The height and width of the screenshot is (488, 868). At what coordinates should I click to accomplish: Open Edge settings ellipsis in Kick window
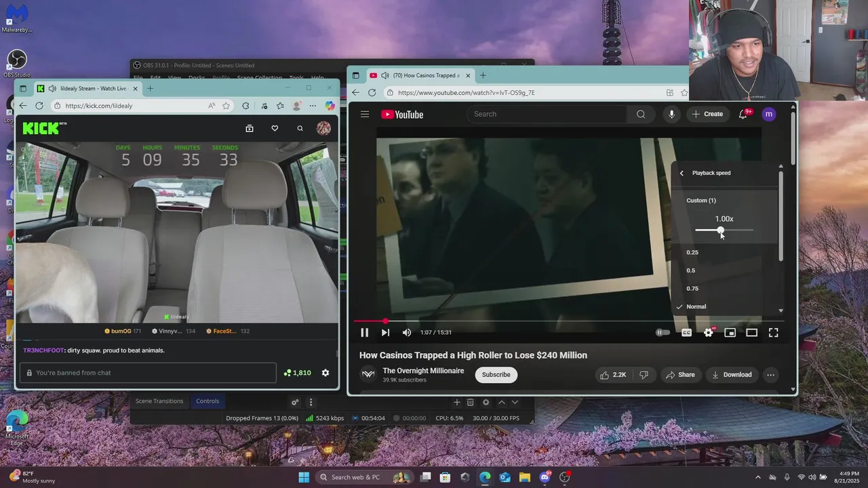point(313,106)
